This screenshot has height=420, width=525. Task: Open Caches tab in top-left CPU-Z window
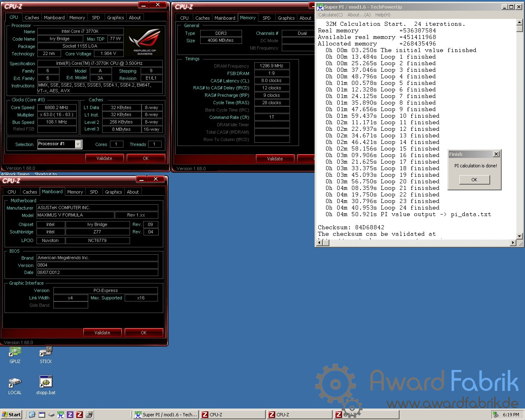[x=32, y=18]
